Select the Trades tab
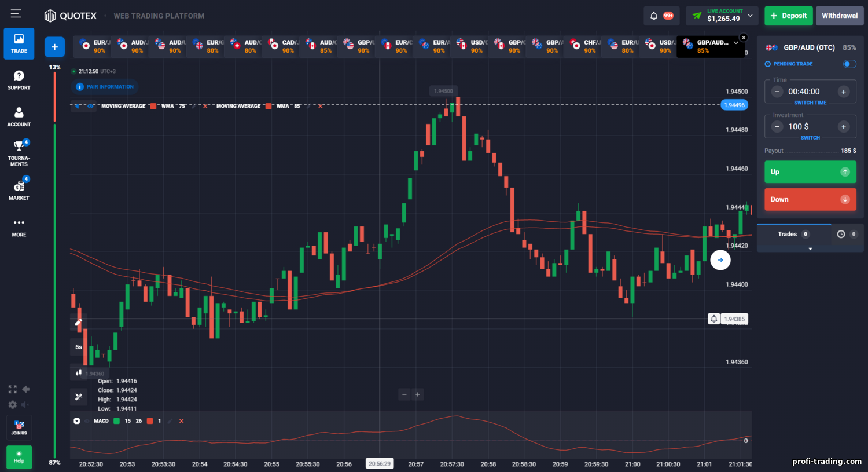Image resolution: width=868 pixels, height=472 pixels. (793, 234)
